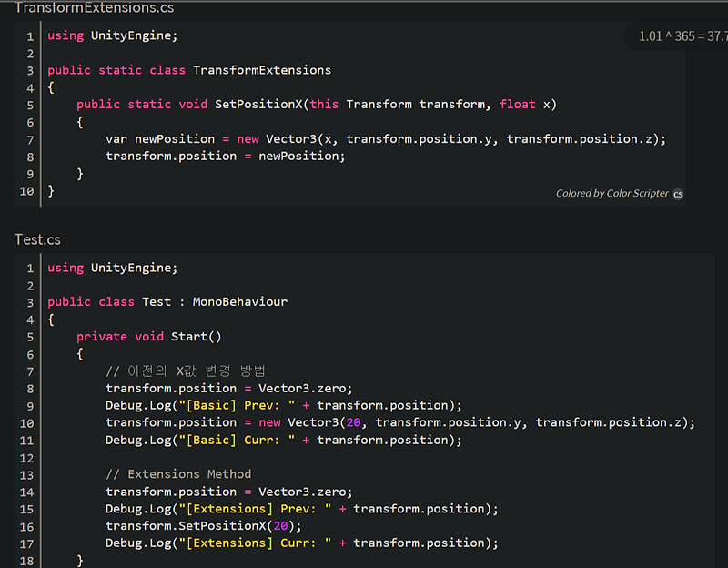Click the 'Test.cs' file heading
728x568 pixels.
click(37, 239)
